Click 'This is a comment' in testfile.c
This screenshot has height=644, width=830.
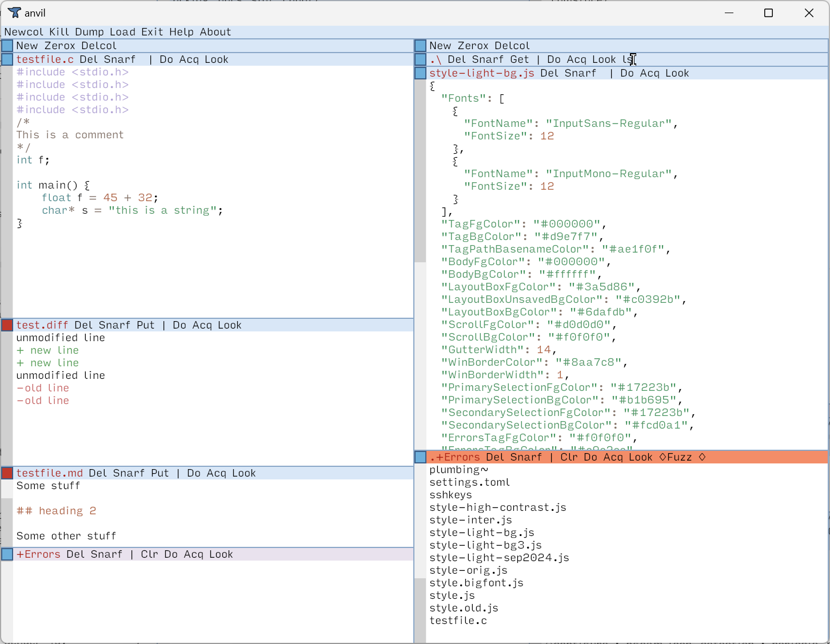pos(70,135)
